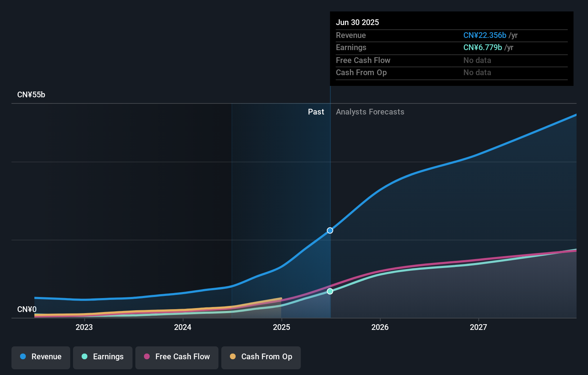Click the Free Cash Flow legend button

(x=177, y=357)
